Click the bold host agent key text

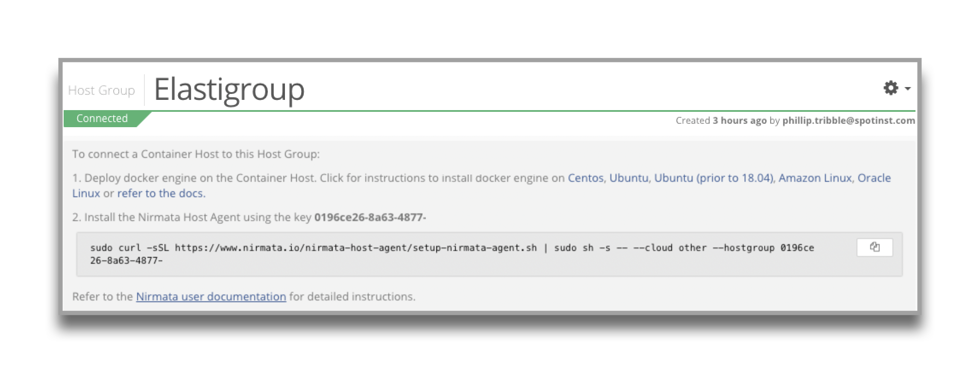coord(370,217)
